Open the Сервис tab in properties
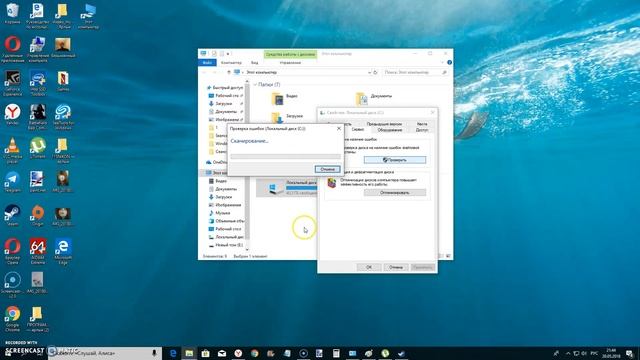Screen dimensions: 640x360 (358, 129)
